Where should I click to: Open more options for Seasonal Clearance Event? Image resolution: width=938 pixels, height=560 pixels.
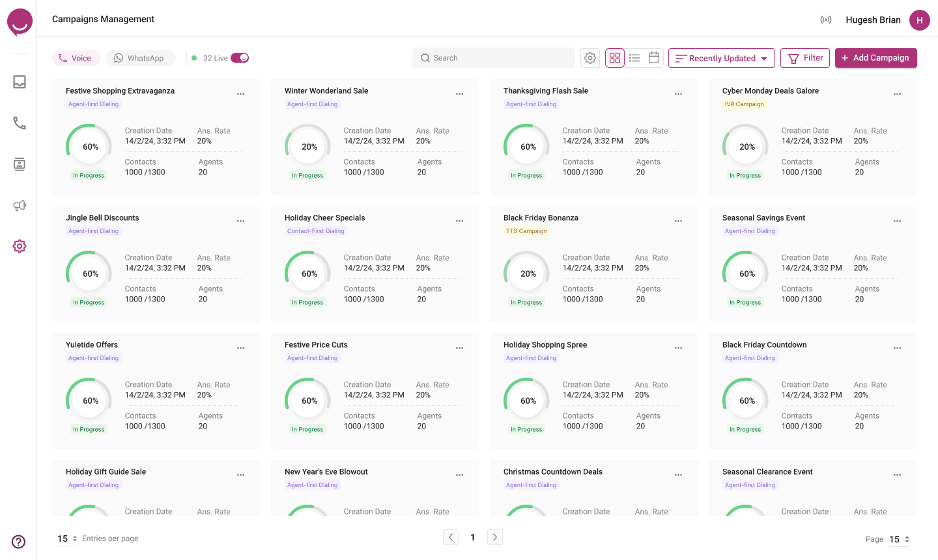pos(898,475)
